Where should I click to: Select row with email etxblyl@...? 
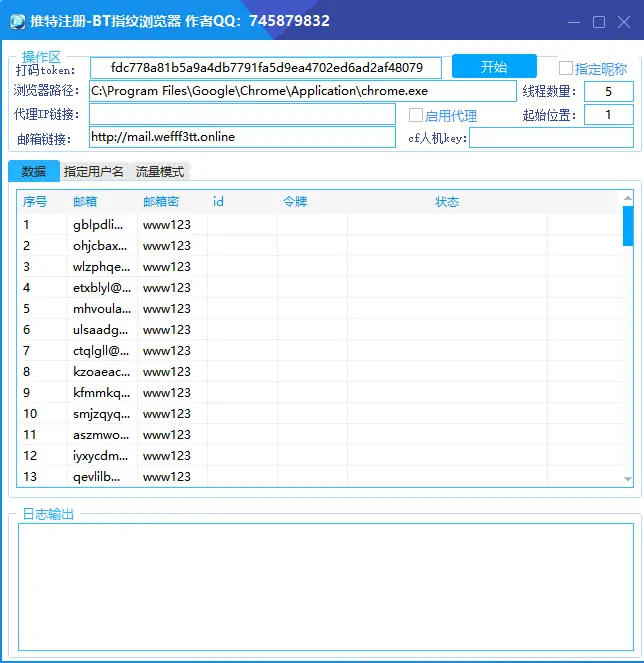[321, 288]
